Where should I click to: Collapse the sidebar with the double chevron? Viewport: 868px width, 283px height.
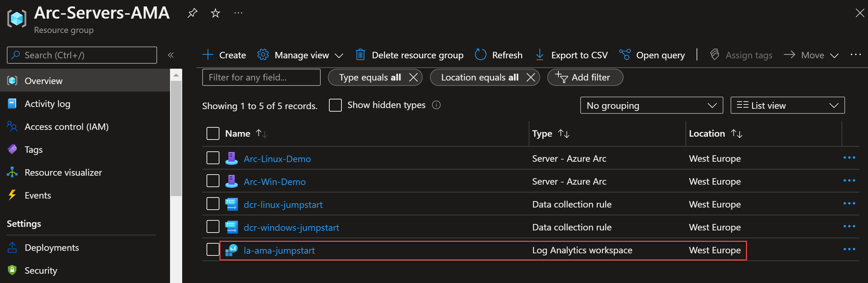click(171, 55)
